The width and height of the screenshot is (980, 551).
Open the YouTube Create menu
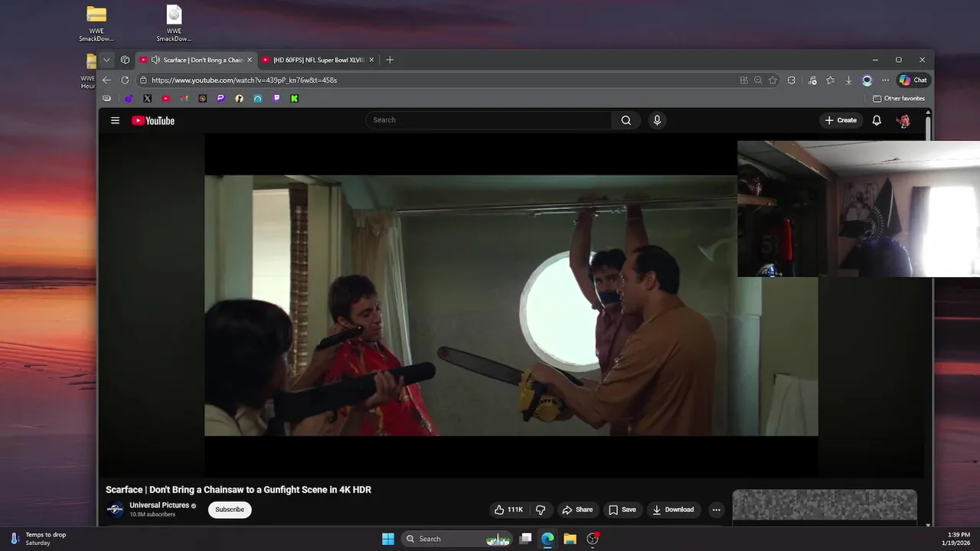tap(841, 120)
